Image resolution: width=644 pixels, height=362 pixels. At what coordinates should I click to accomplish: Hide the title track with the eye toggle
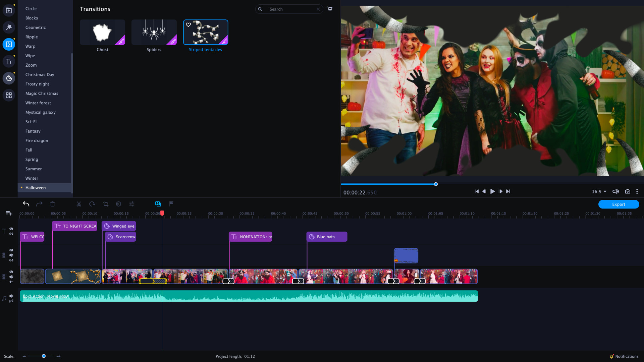pos(11,229)
